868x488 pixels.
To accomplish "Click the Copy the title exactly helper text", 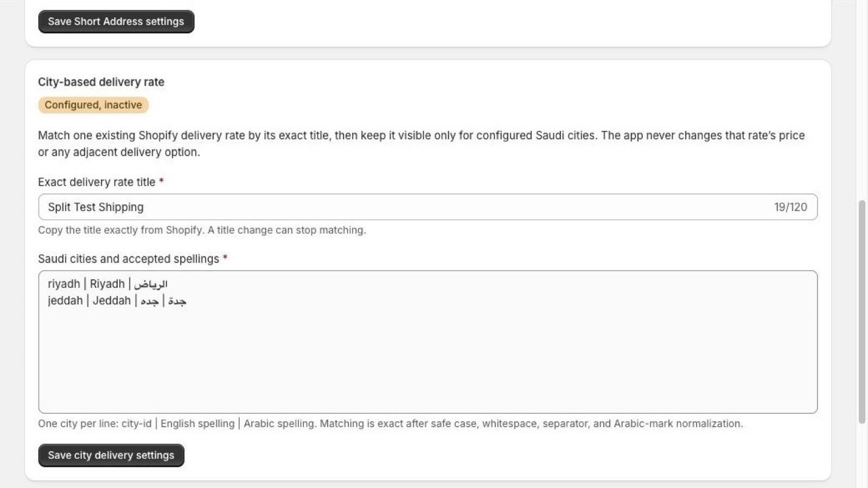I will click(x=202, y=230).
